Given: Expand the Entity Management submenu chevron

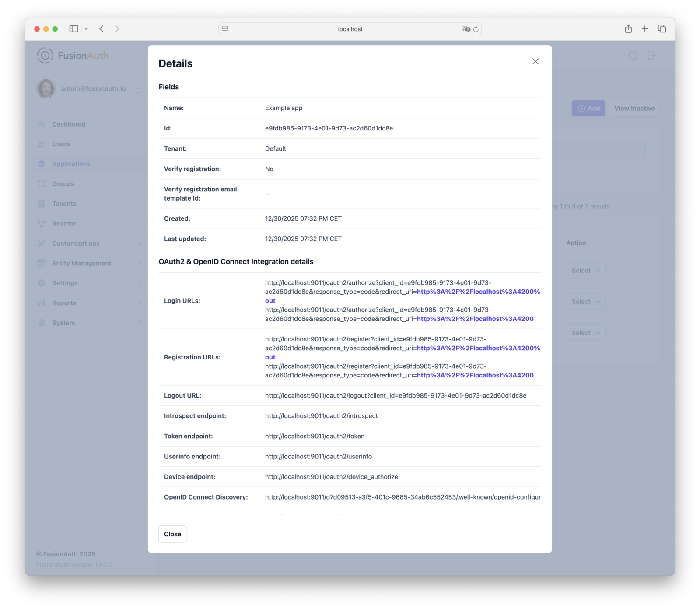Looking at the screenshot, I should pos(140,263).
